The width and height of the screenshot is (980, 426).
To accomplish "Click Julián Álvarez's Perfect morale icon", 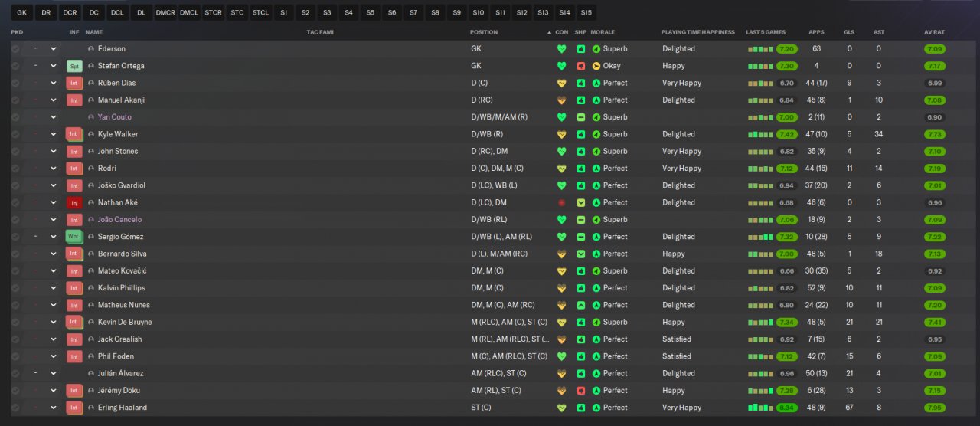I will point(596,374).
